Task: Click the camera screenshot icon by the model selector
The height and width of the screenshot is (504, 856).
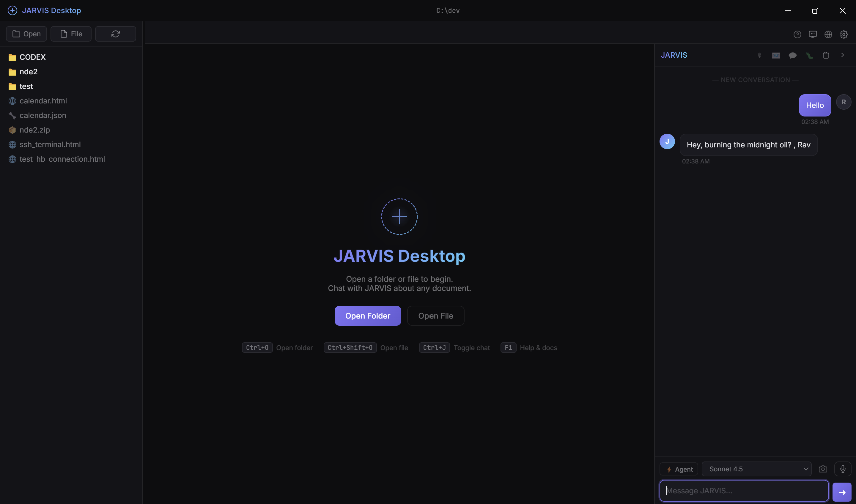Action: point(823,469)
